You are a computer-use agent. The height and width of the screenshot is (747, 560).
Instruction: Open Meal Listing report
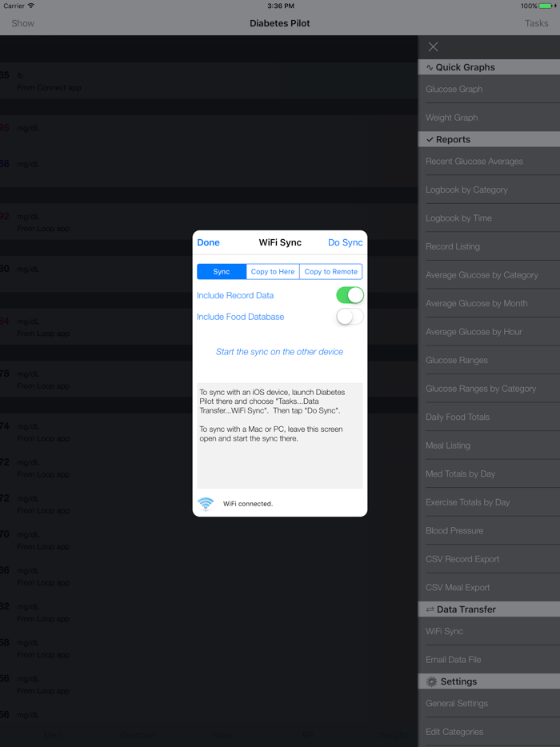489,445
